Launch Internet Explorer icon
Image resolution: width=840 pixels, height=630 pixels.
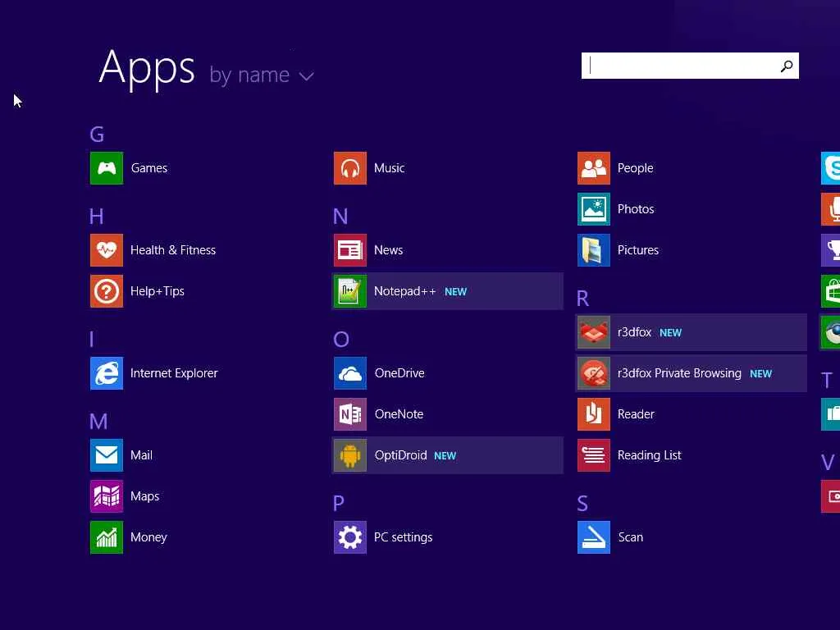106,373
